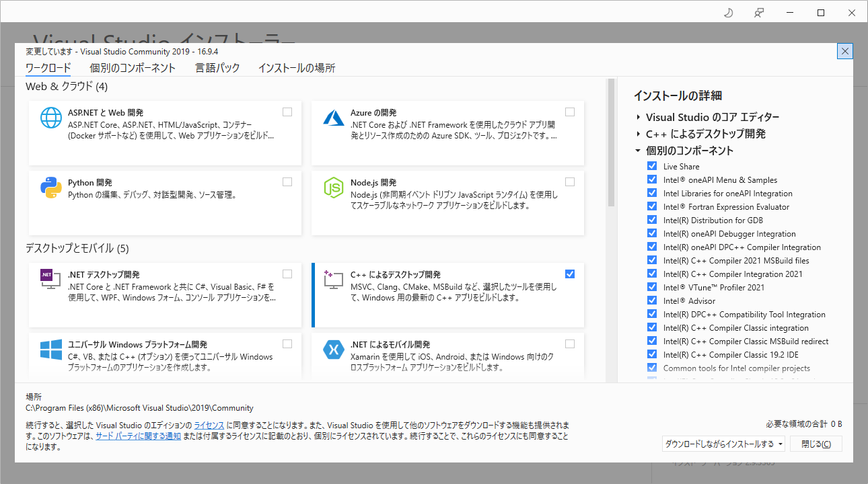The width and height of the screenshot is (868, 484).
Task: Uncheck Intel(R) C++ Compiler Classic 19.2 IDE
Action: tap(651, 354)
